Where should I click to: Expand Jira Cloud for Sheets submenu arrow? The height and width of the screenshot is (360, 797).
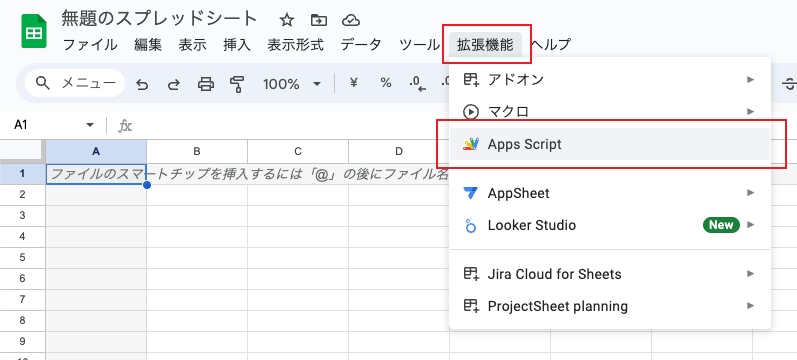click(750, 274)
